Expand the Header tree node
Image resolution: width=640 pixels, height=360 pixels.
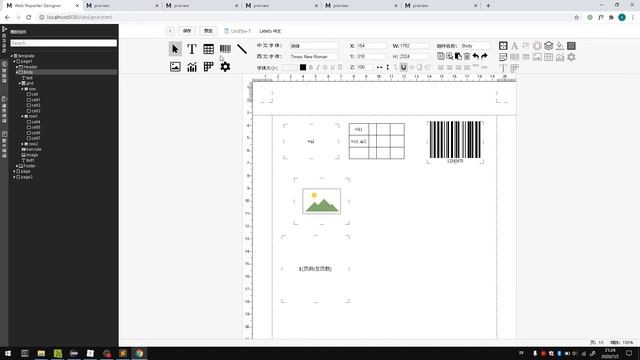point(17,67)
